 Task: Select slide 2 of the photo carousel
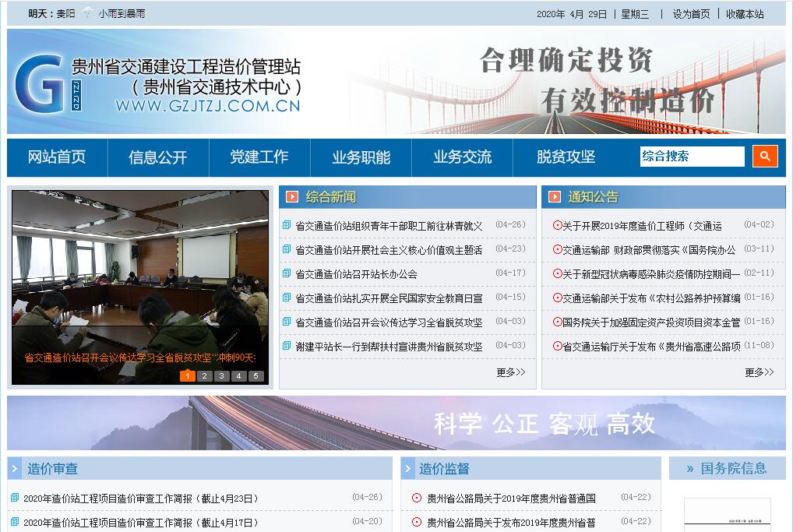204,375
